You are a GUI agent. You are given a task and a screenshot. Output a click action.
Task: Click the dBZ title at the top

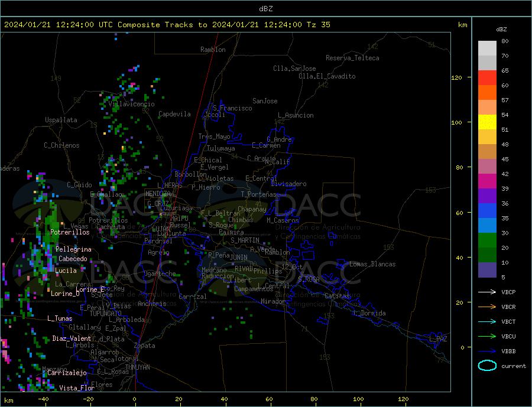(265, 9)
